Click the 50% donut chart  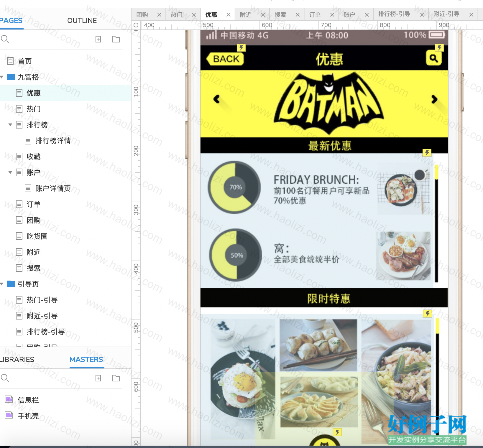point(236,255)
